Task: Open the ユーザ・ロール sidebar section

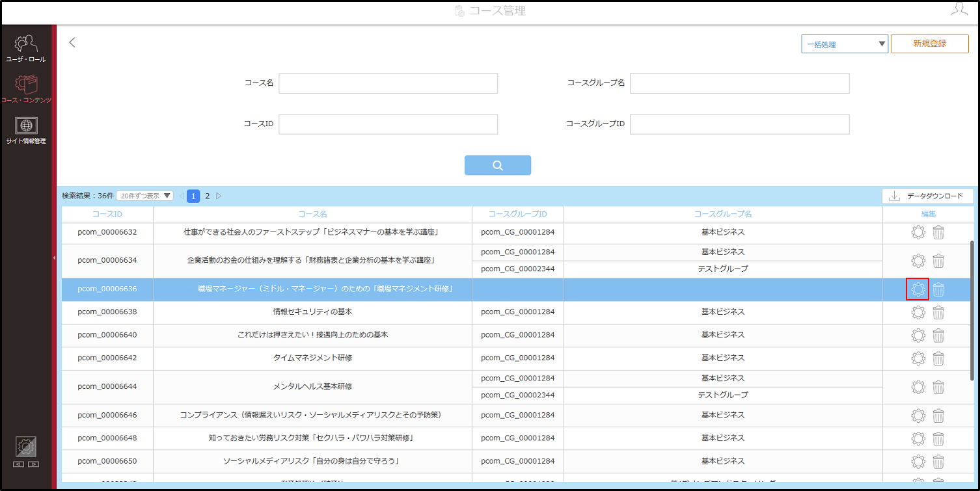Action: (26, 48)
